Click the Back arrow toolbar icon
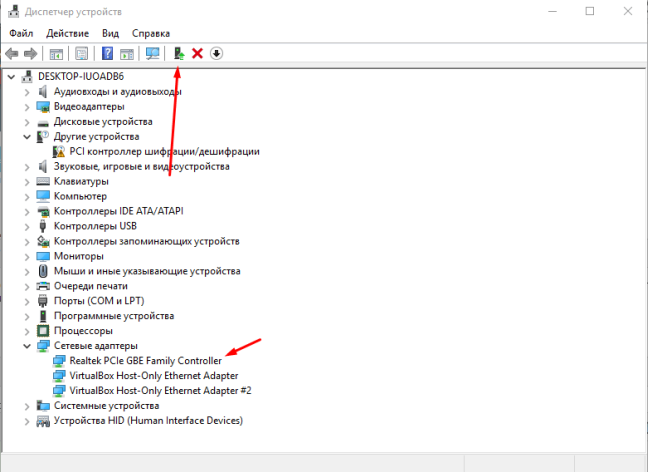648x472 pixels. tap(12, 54)
